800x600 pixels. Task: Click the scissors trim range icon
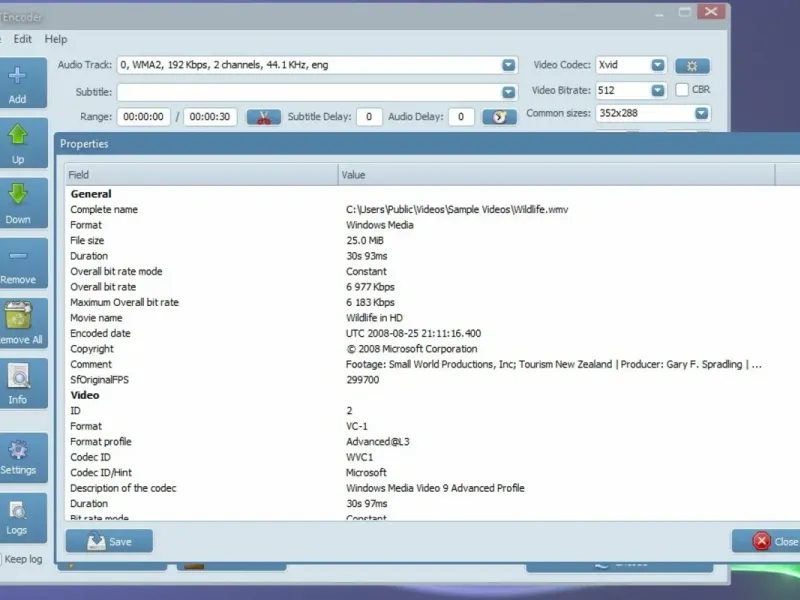click(263, 117)
